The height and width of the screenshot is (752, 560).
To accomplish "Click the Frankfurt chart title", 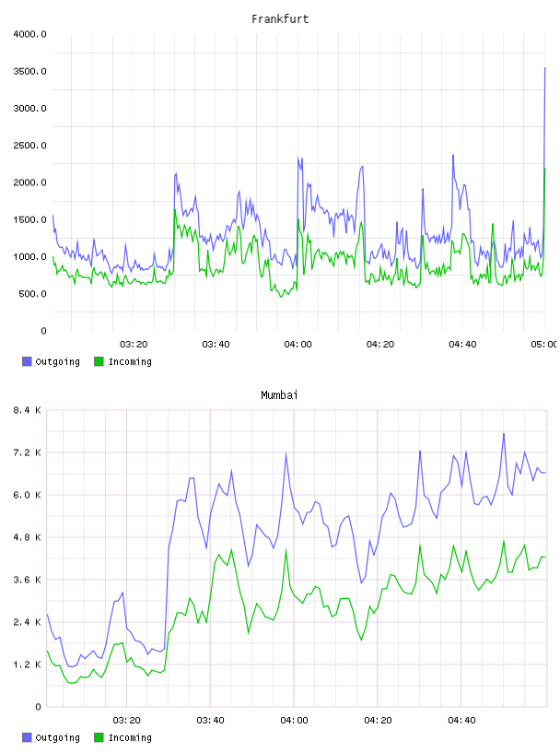I will point(280,19).
